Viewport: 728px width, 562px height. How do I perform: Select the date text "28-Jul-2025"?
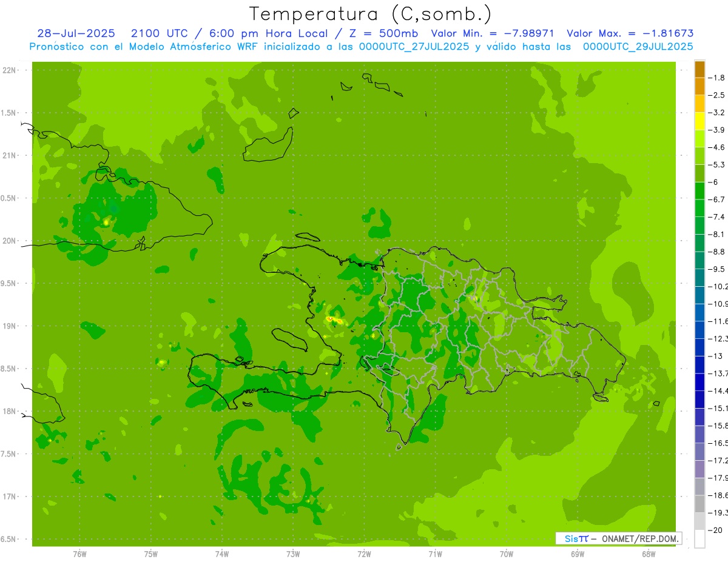tap(76, 33)
